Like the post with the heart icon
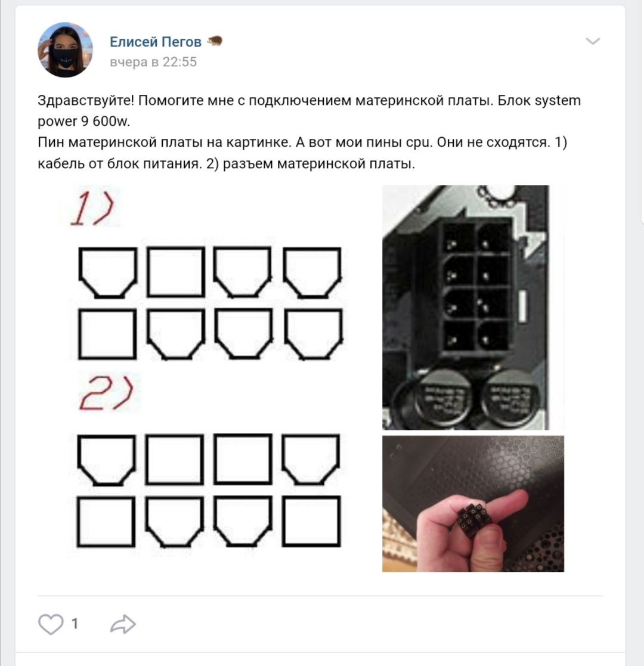The height and width of the screenshot is (666, 644). pyautogui.click(x=51, y=624)
